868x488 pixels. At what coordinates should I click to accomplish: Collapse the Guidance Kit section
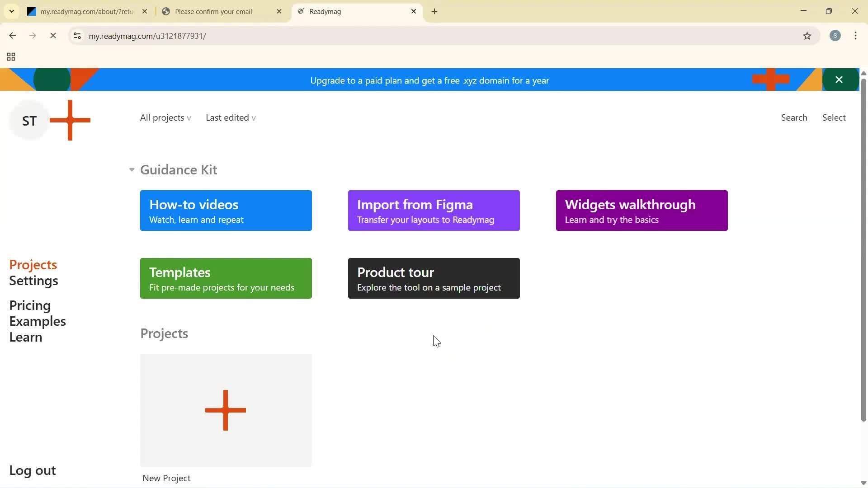[131, 170]
